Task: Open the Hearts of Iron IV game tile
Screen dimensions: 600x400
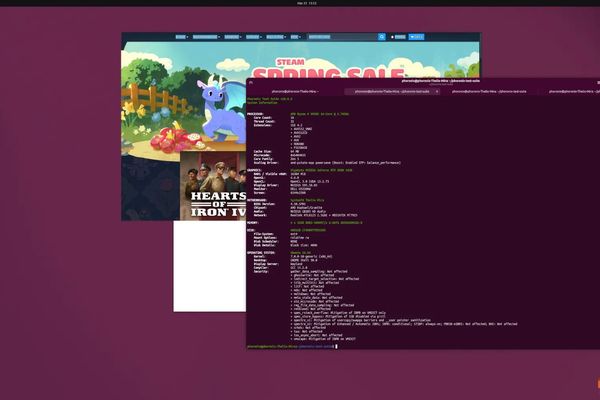Action: coord(213,186)
